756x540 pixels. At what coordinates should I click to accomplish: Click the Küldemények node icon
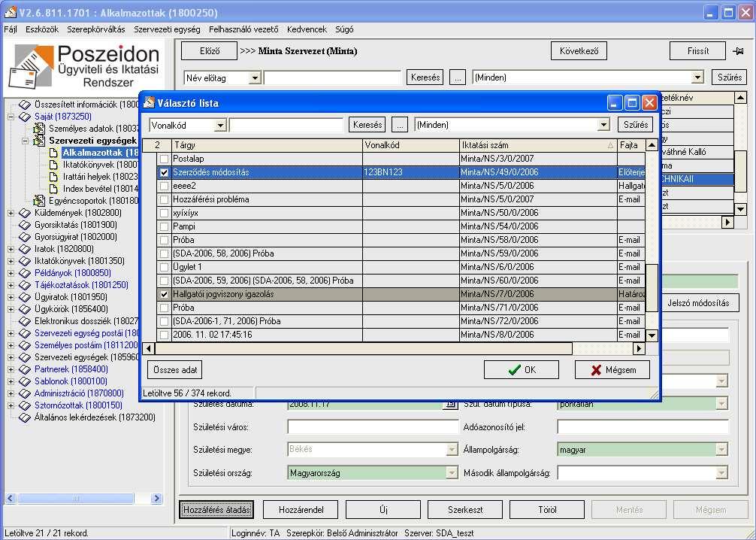[25, 213]
